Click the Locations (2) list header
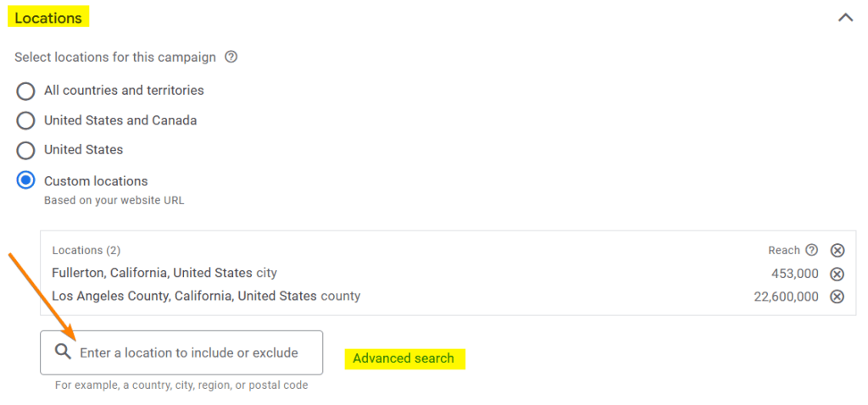 86,251
